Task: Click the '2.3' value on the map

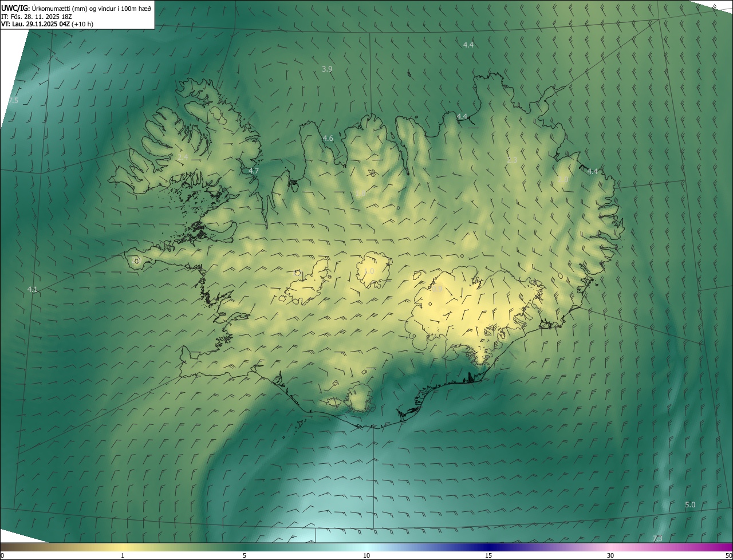Action: click(x=512, y=160)
